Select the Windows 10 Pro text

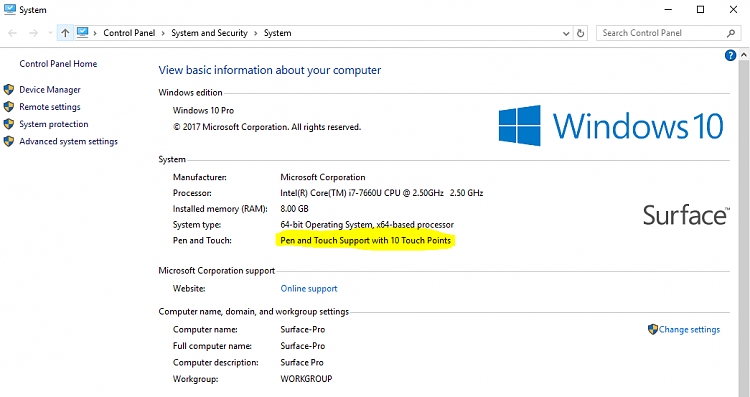tap(203, 110)
